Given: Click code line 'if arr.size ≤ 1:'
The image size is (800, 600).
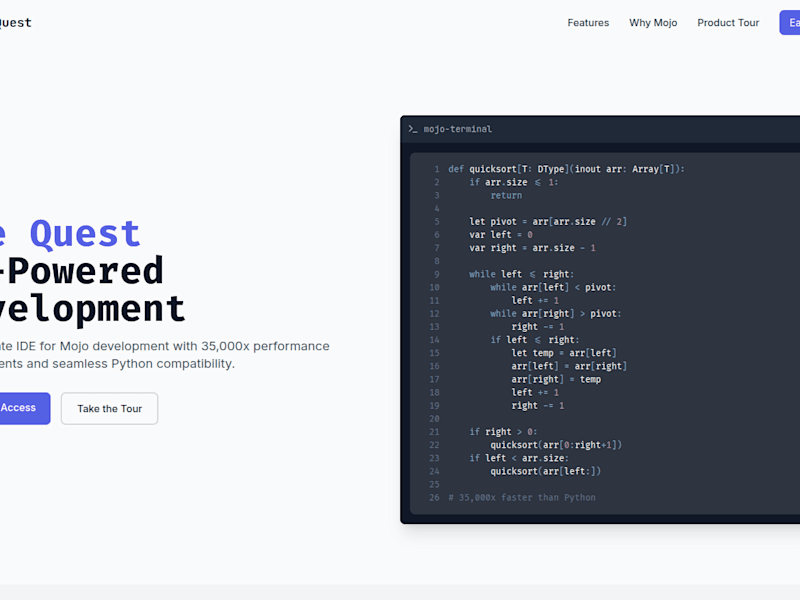Looking at the screenshot, I should [x=514, y=182].
